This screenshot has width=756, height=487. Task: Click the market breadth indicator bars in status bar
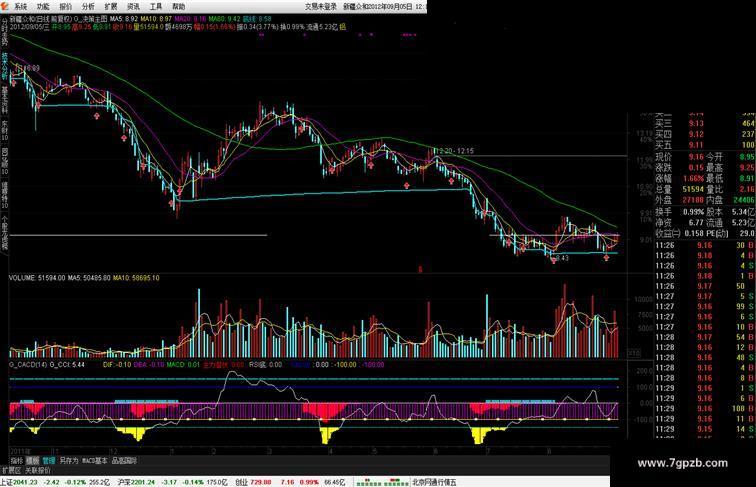[381, 482]
